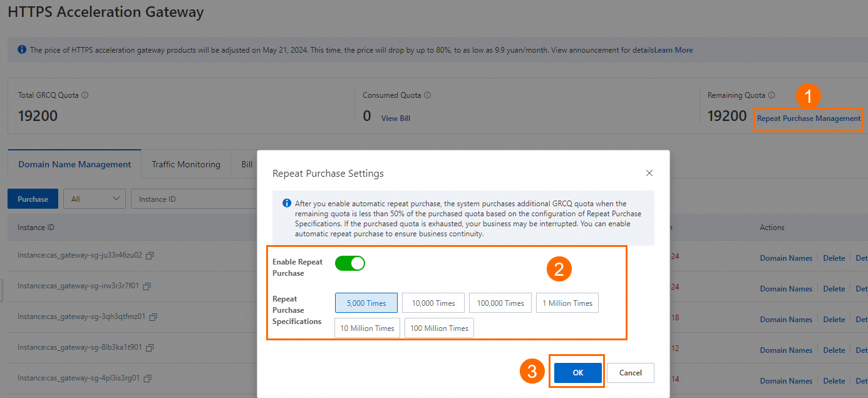This screenshot has height=398, width=868.
Task: Delete instance cas_gateway-sg-3qh3qtfmz01
Action: (834, 319)
